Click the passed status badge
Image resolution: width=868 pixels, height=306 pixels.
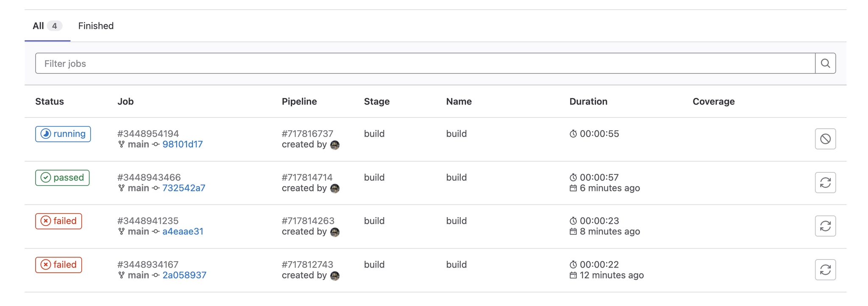[x=62, y=178]
